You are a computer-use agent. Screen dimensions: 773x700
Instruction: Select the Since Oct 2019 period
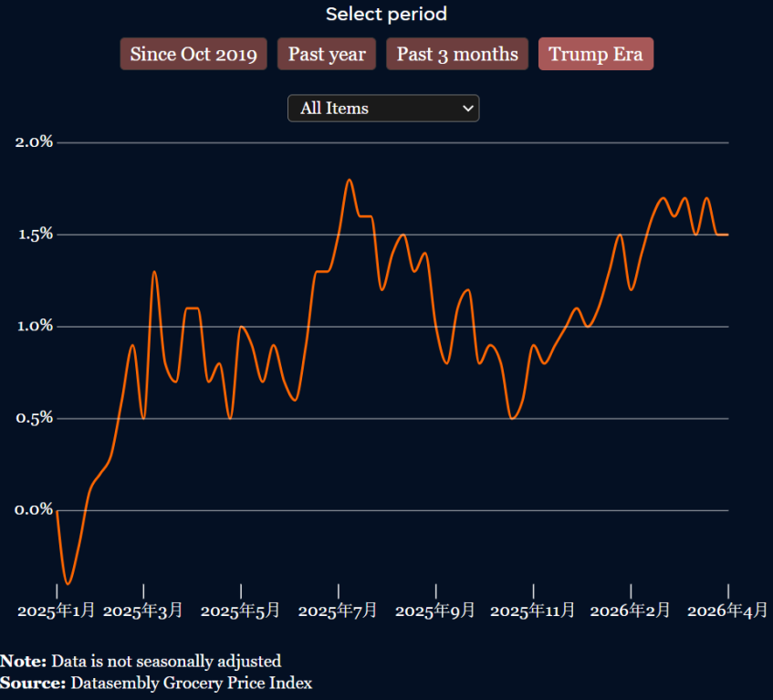tap(193, 54)
